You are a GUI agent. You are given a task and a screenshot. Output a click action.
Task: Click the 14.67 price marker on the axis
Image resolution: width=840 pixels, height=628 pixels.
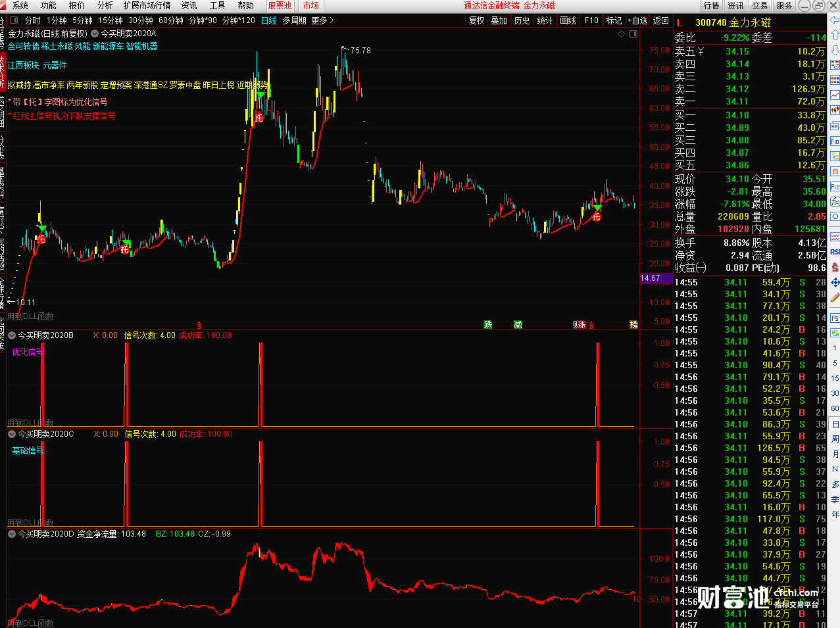(x=656, y=278)
